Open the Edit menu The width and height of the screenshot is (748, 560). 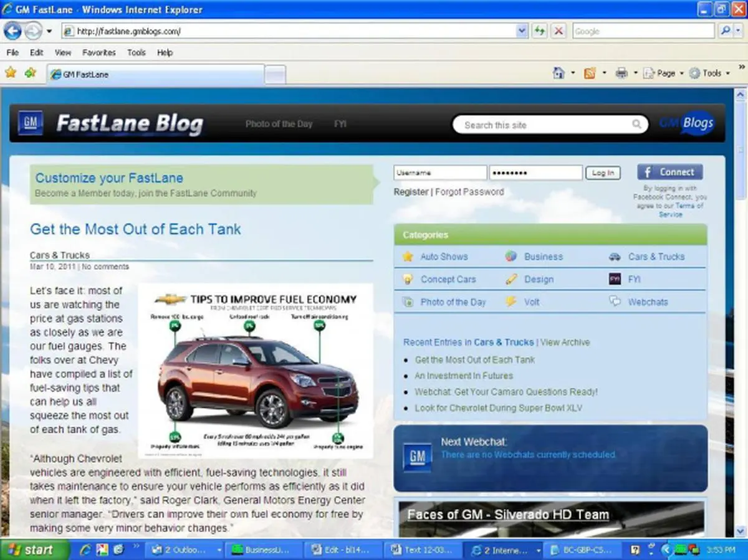(37, 52)
